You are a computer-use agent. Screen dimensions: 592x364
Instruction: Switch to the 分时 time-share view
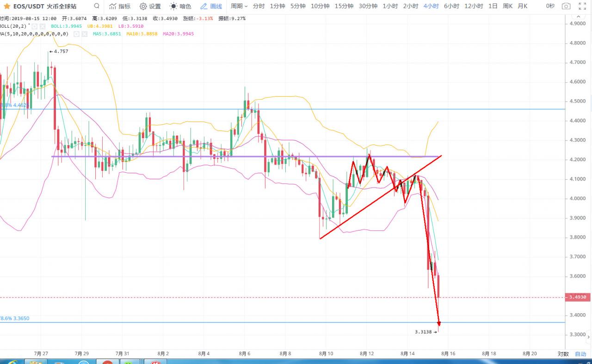click(x=259, y=6)
